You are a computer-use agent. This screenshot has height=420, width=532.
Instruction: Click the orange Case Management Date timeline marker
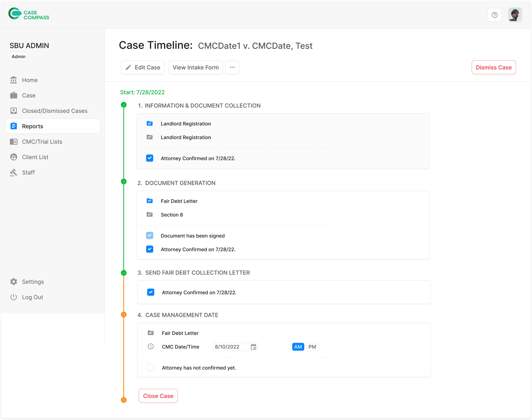pos(124,315)
